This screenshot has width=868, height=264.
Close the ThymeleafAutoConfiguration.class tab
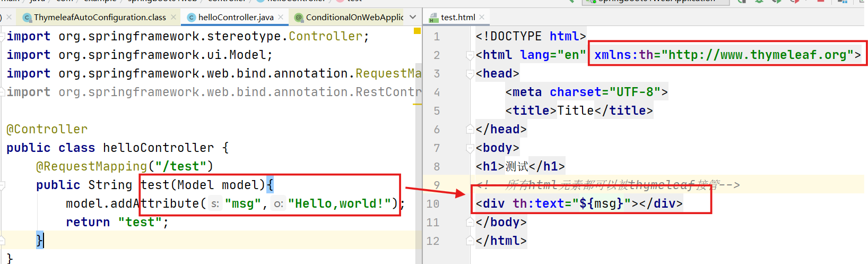click(x=173, y=17)
